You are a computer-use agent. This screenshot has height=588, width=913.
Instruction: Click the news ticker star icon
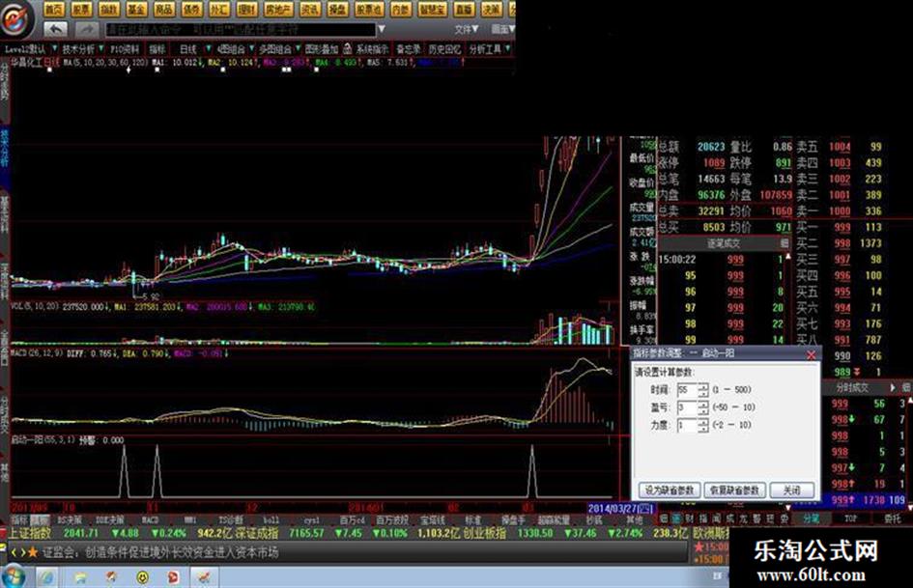tap(33, 552)
